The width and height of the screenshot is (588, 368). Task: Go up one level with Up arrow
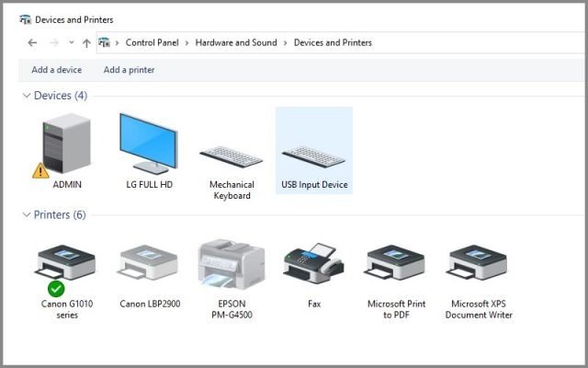click(x=86, y=43)
